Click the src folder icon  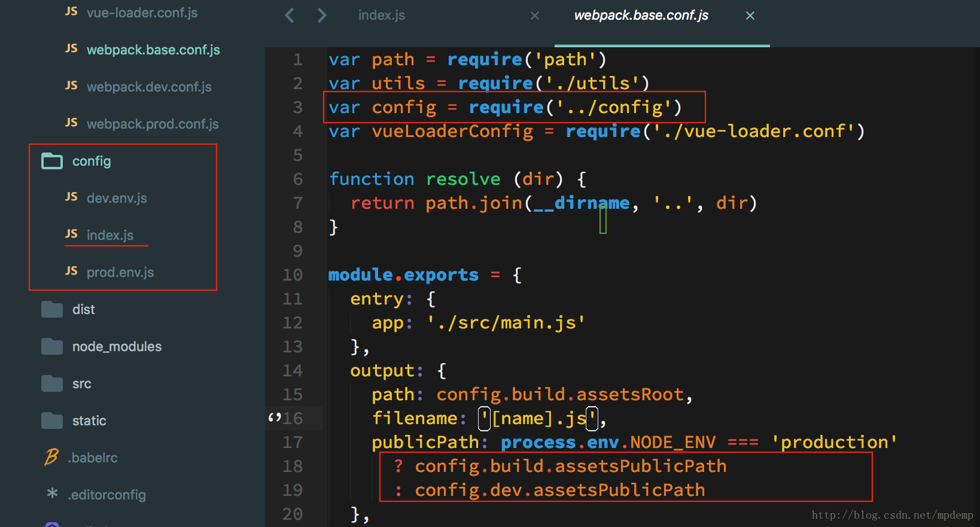[52, 383]
